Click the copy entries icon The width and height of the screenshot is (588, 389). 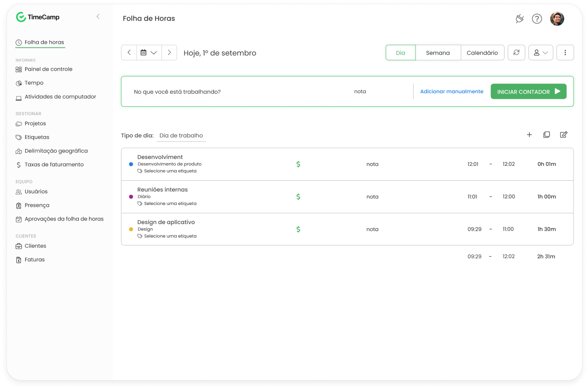tap(547, 135)
